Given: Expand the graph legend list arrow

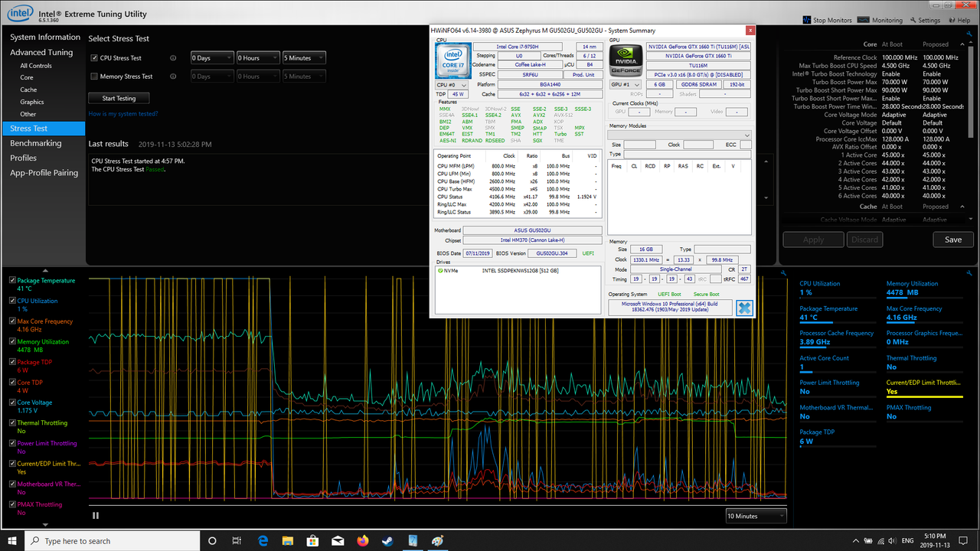Looking at the screenshot, I should click(45, 524).
